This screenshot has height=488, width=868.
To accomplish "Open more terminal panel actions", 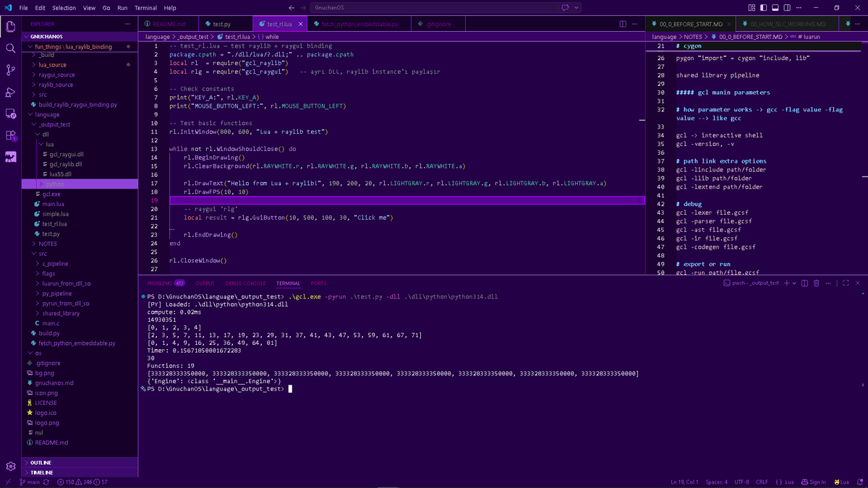I will point(829,283).
